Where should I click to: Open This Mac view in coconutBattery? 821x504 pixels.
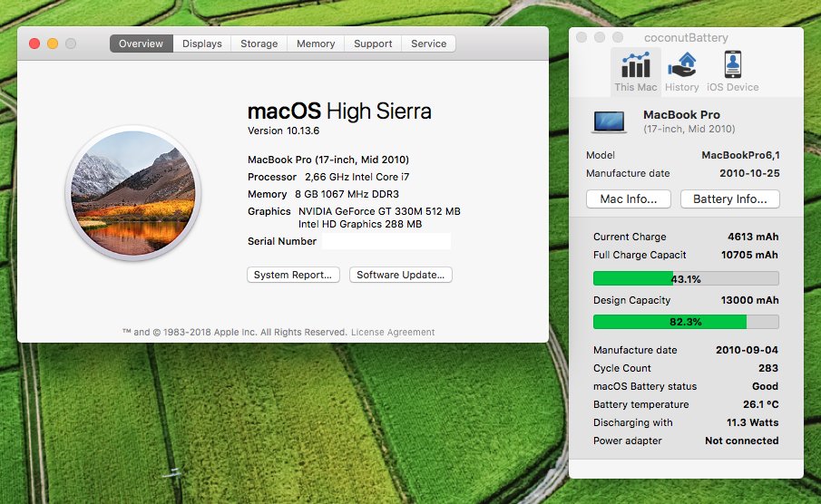pos(636,72)
